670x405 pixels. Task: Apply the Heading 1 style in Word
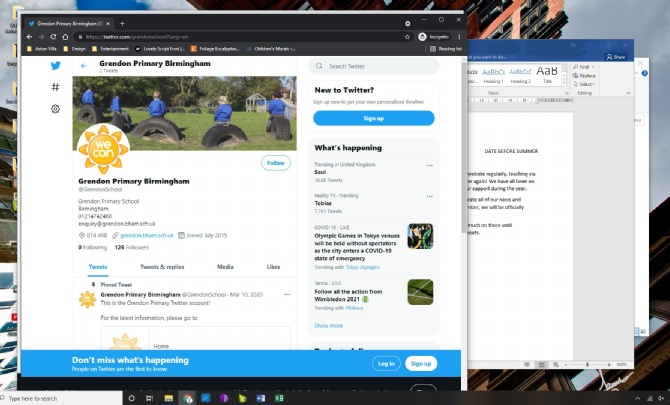point(494,76)
